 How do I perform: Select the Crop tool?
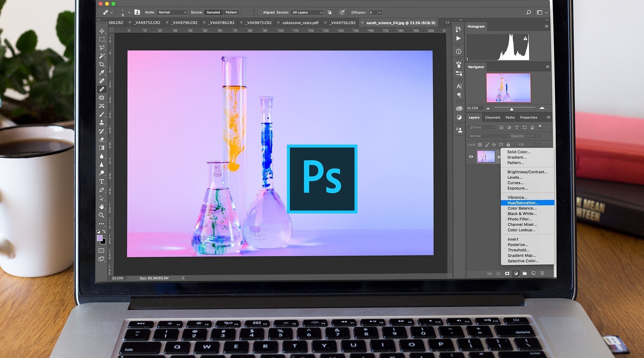(102, 64)
